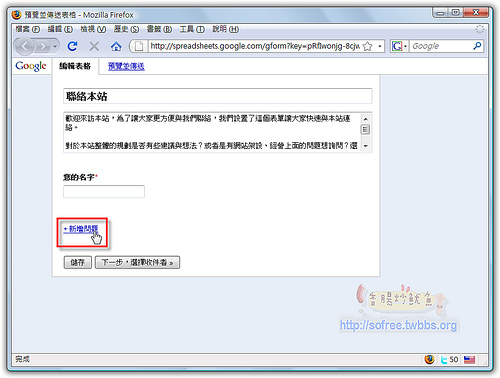The height and width of the screenshot is (378, 500).
Task: Bookmark this page with the star icon
Action: 367,46
